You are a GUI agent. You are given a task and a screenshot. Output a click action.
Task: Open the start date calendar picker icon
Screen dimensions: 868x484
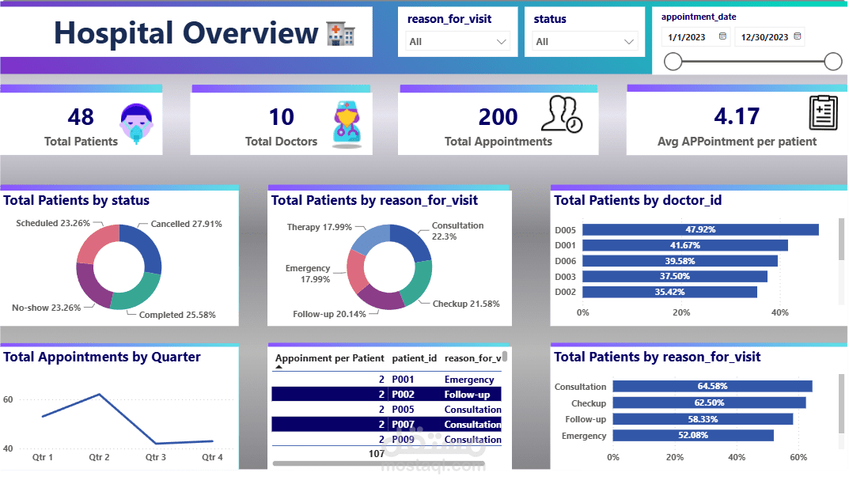click(722, 36)
